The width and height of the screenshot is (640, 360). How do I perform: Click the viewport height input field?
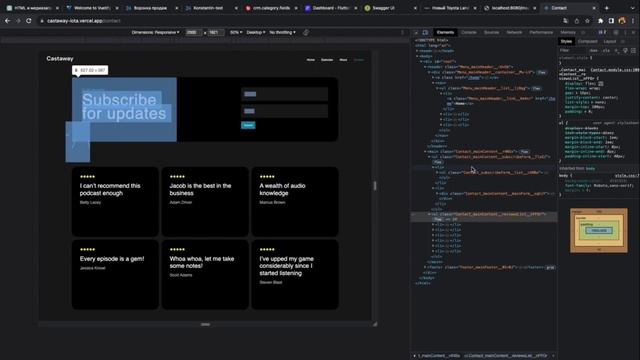click(215, 32)
